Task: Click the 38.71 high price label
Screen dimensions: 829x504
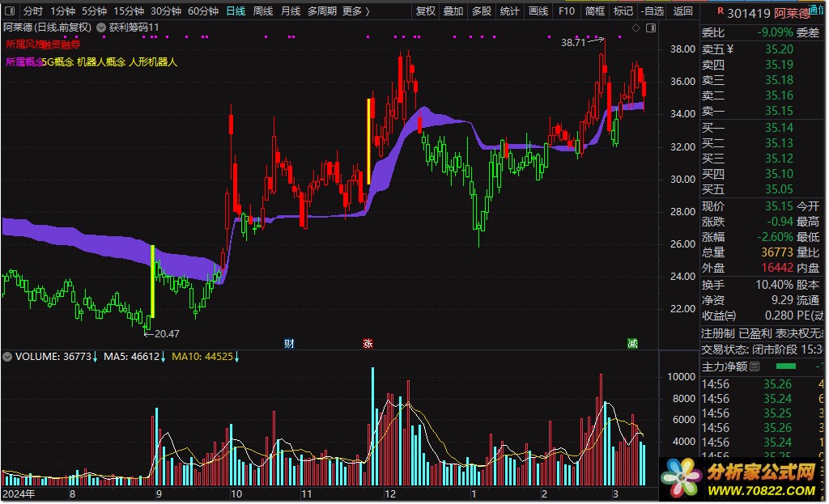Action: click(573, 43)
